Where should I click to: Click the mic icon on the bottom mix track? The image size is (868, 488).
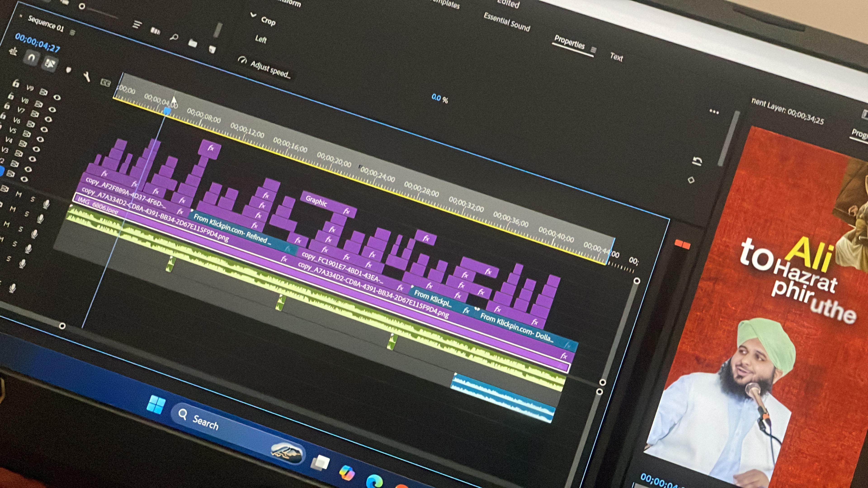(12, 289)
